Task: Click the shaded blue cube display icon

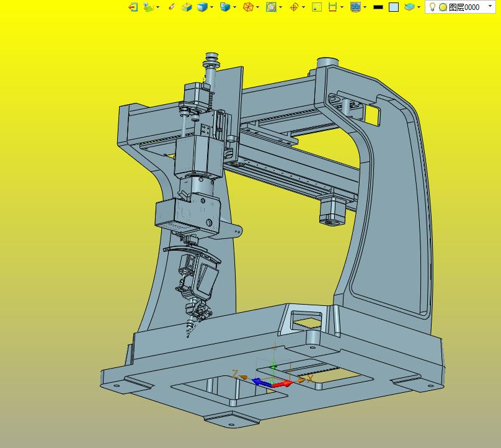Action: click(202, 7)
